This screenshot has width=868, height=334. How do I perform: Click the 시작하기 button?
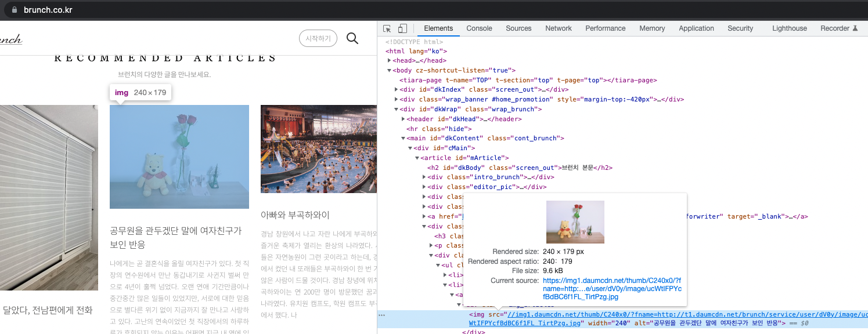pyautogui.click(x=318, y=38)
